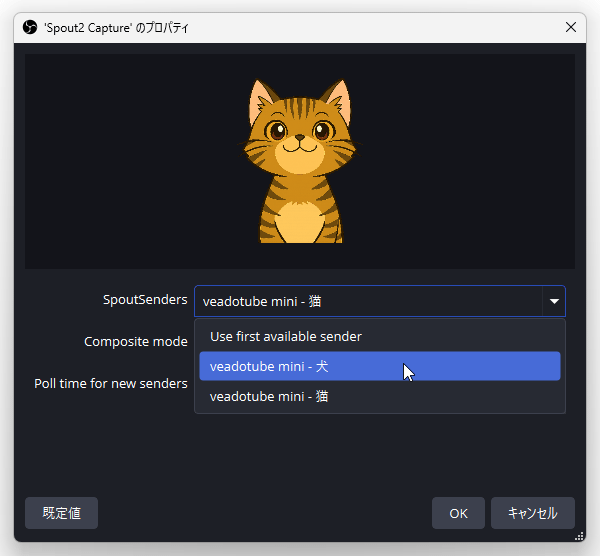Click the SpoutSenders combo box field
The image size is (600, 556).
[380, 301]
